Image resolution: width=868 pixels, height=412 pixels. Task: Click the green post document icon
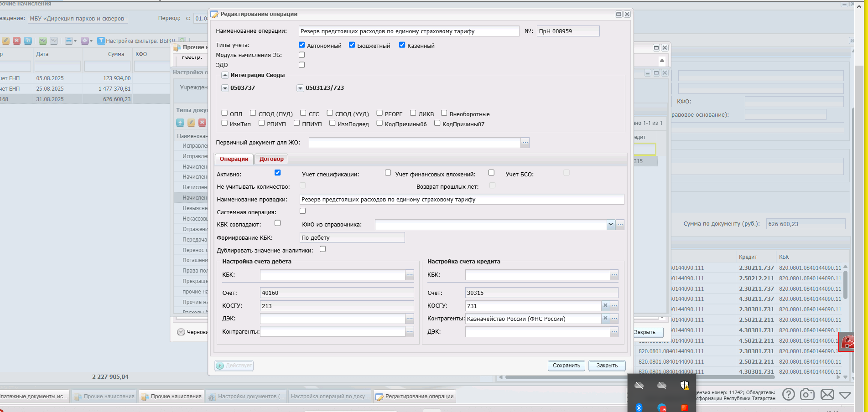tap(43, 41)
